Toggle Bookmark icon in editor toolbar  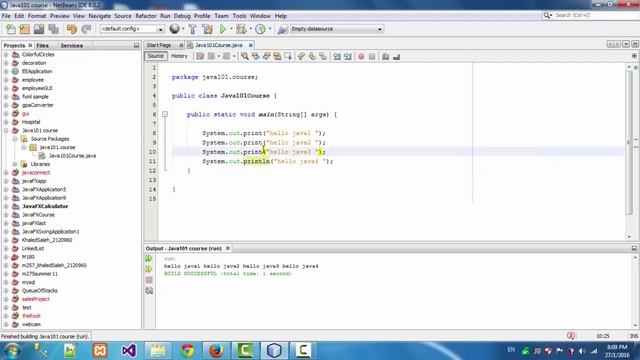tap(323, 56)
